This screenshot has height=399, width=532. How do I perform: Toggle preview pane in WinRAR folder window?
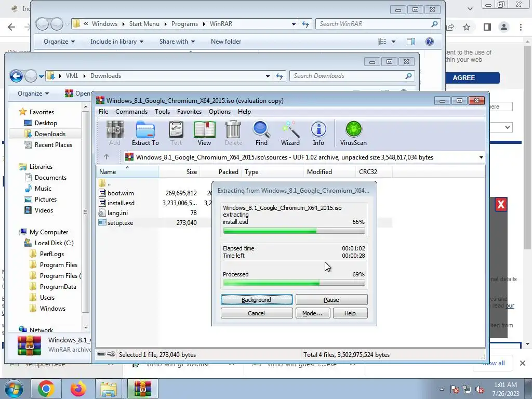pos(411,42)
